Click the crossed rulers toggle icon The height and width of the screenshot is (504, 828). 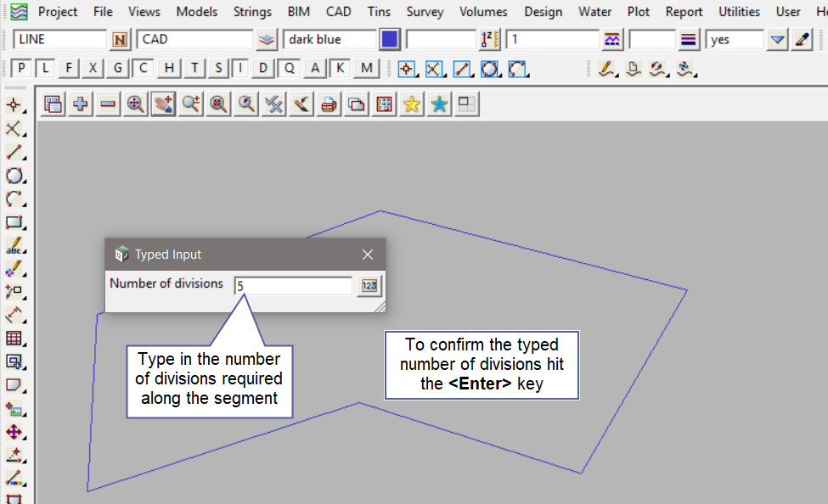(273, 104)
